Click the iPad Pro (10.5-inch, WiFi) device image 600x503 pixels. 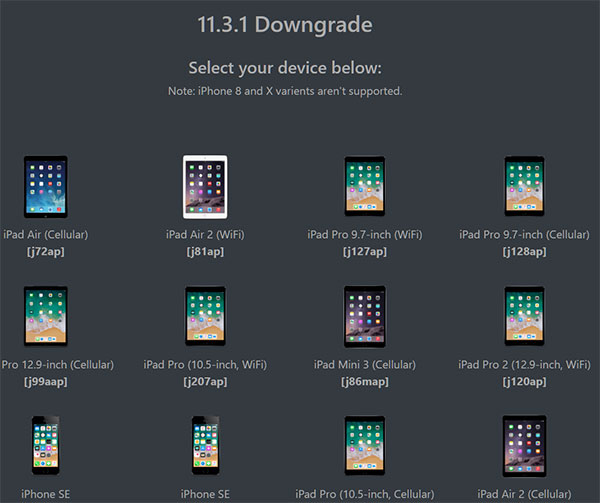(x=205, y=316)
